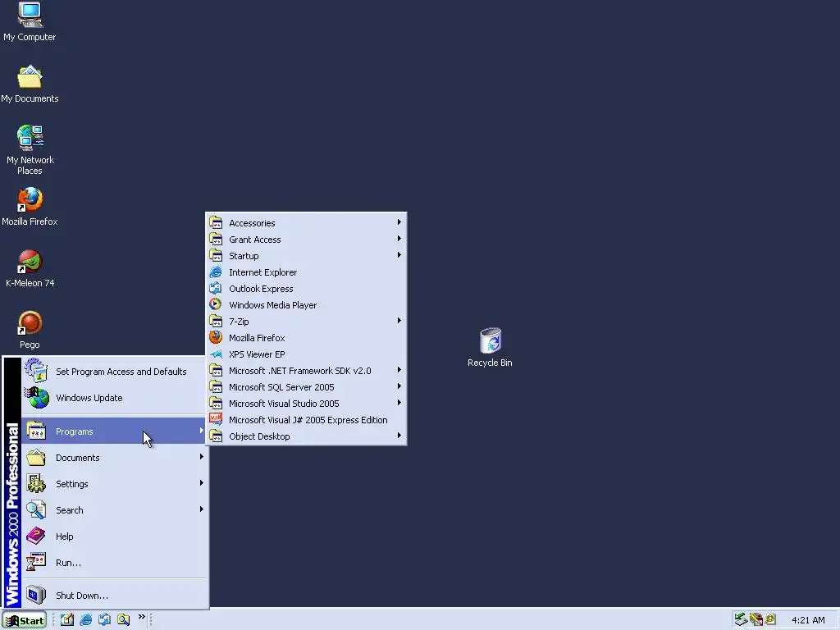840x630 pixels.
Task: Click the Start button on the taskbar
Action: click(x=25, y=620)
